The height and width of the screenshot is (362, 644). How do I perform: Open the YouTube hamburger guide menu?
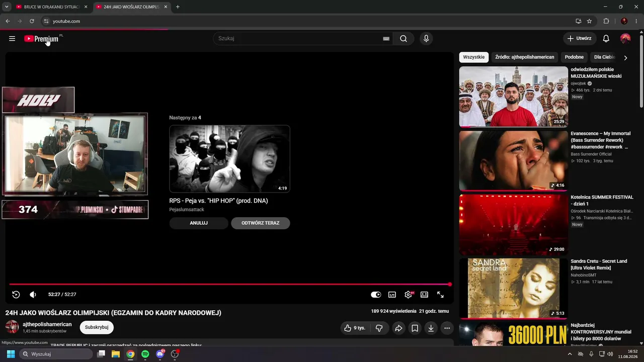pyautogui.click(x=12, y=39)
